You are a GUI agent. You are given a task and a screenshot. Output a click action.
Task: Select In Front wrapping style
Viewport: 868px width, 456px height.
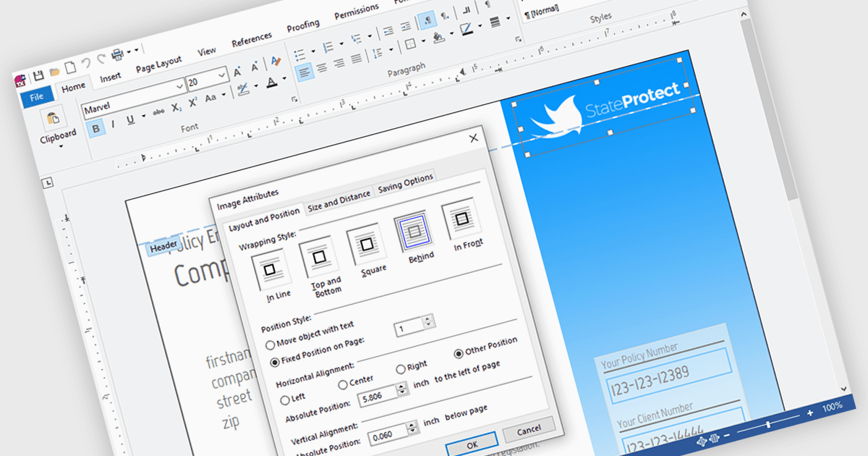point(461,220)
